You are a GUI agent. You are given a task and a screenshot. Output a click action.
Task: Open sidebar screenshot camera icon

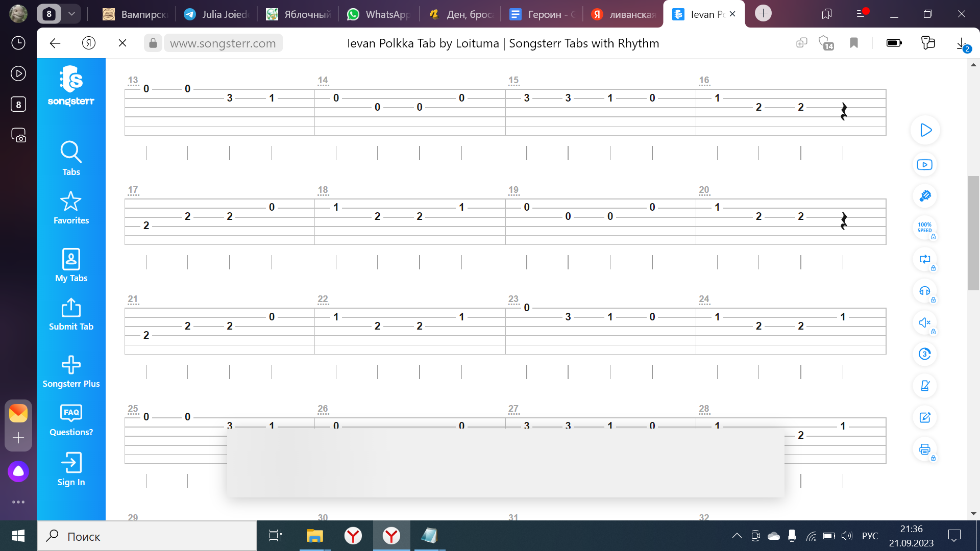click(18, 135)
